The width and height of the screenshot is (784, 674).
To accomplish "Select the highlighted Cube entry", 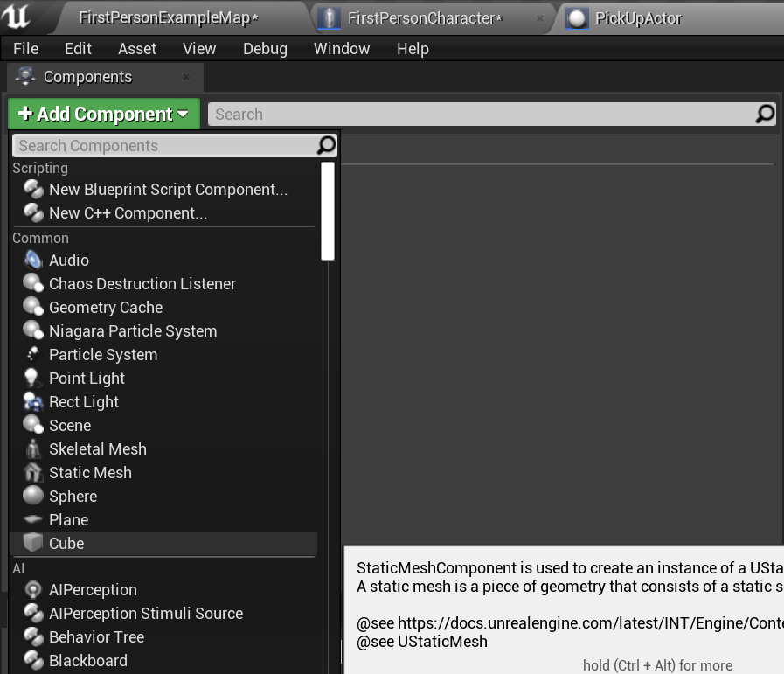I will click(163, 543).
